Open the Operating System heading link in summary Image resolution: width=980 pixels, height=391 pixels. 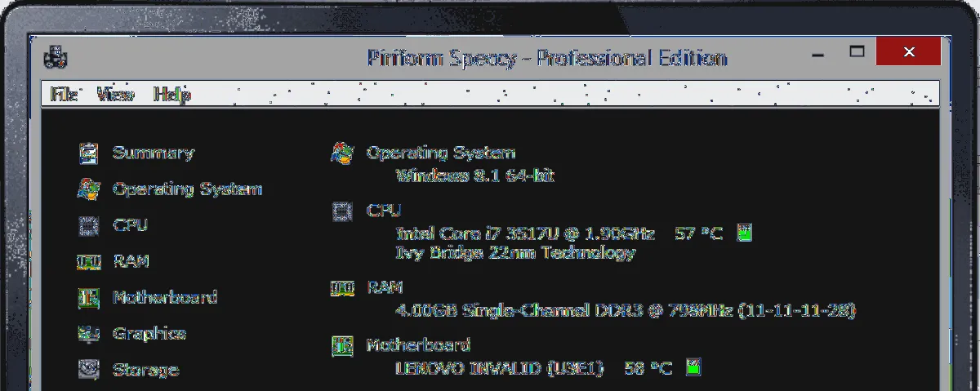[x=441, y=153]
